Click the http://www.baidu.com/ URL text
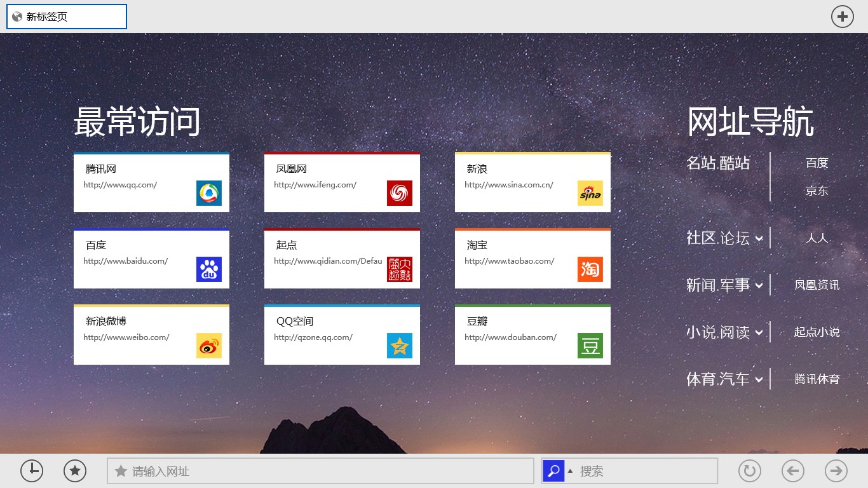Screen dimensions: 868x488 (126, 261)
